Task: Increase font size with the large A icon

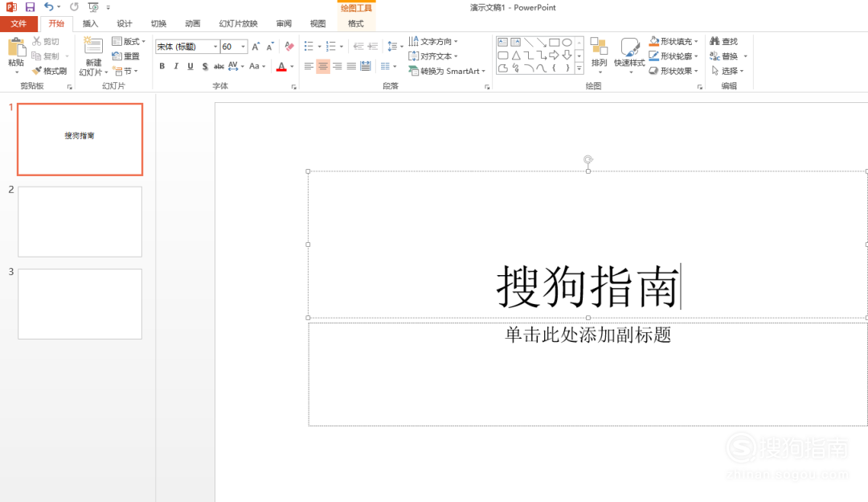Action: pos(256,47)
